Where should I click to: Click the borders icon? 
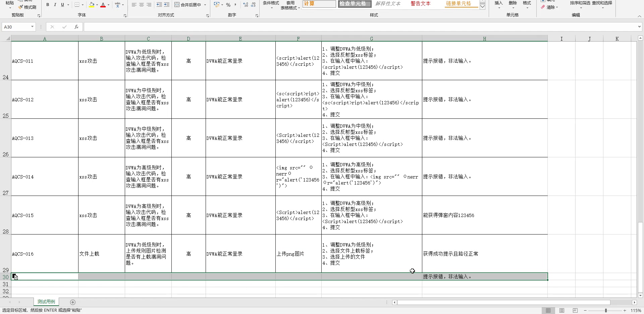click(x=77, y=5)
